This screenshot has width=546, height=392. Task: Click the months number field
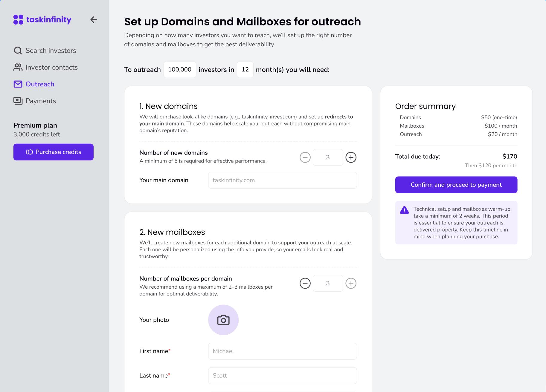245,70
